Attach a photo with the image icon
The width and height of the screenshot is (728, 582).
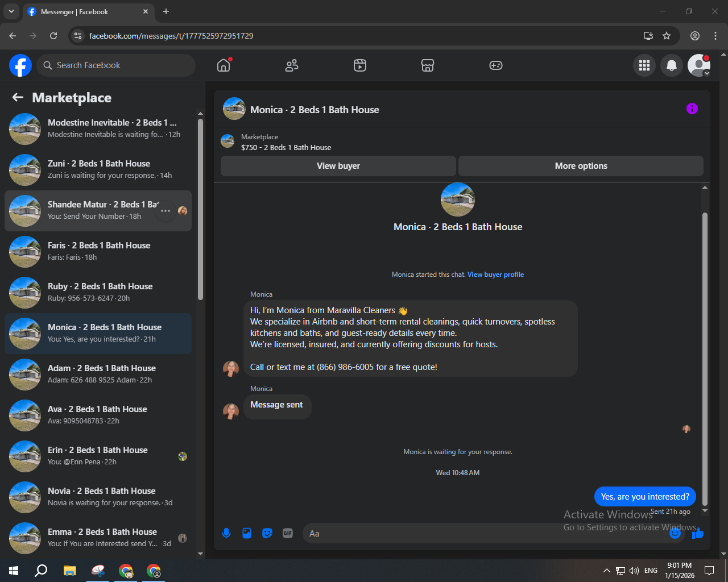point(247,533)
